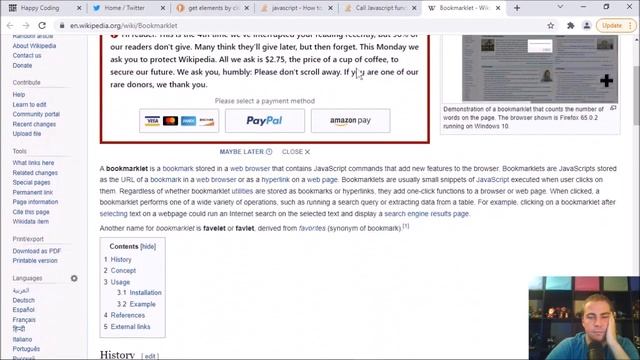The height and width of the screenshot is (360, 640).
Task: Open the selecting article link
Action: click(113, 213)
